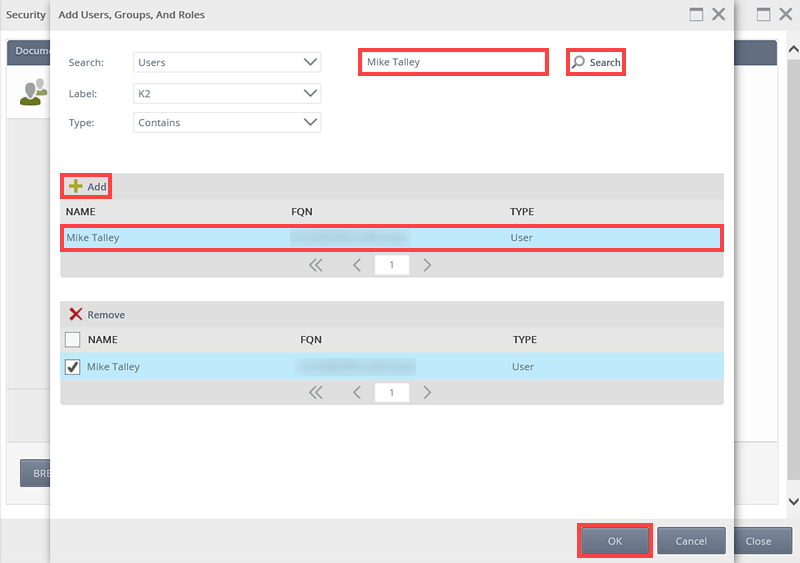Open the Type dropdown showing Contains
The width and height of the screenshot is (800, 563).
[x=227, y=123]
